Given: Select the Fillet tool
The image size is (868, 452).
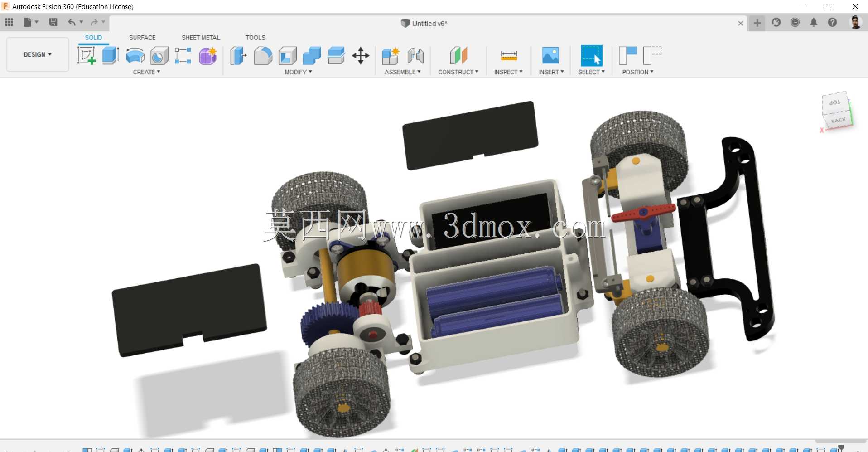Looking at the screenshot, I should (x=263, y=56).
